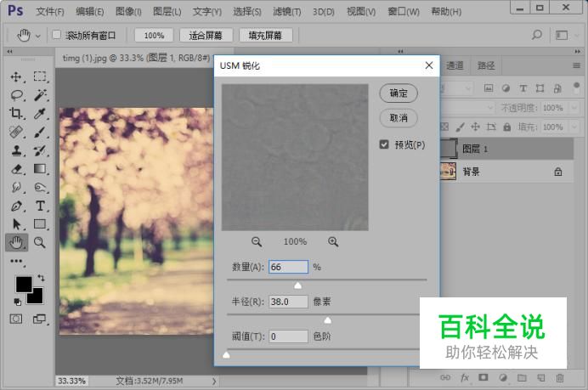Image resolution: width=588 pixels, height=390 pixels.
Task: Click the 100% zoom button
Action: 154,36
